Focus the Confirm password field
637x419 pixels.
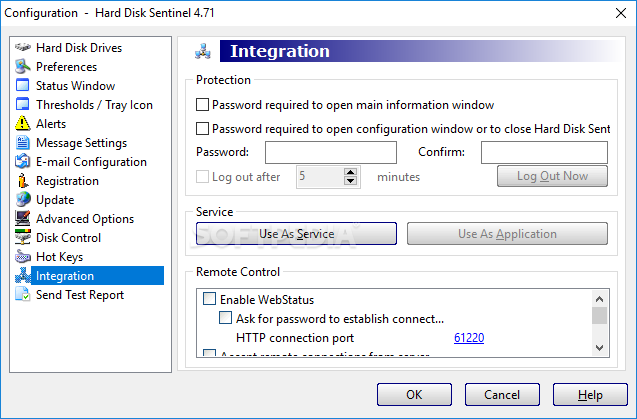[544, 152]
